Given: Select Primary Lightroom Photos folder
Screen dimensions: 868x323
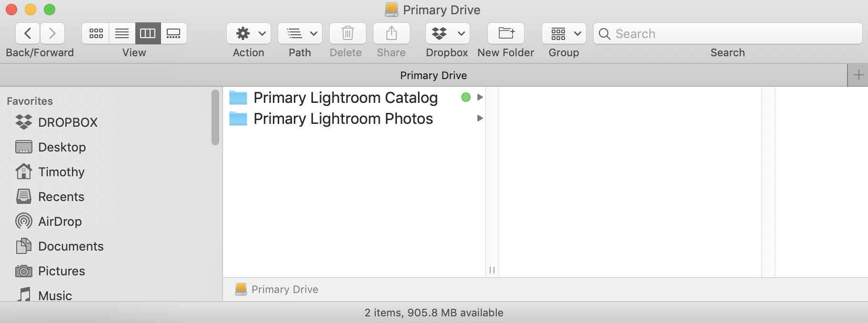Looking at the screenshot, I should tap(354, 119).
